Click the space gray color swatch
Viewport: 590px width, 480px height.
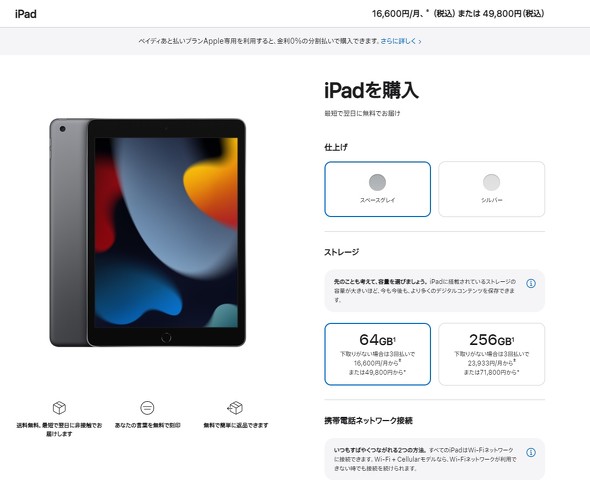pyautogui.click(x=377, y=182)
